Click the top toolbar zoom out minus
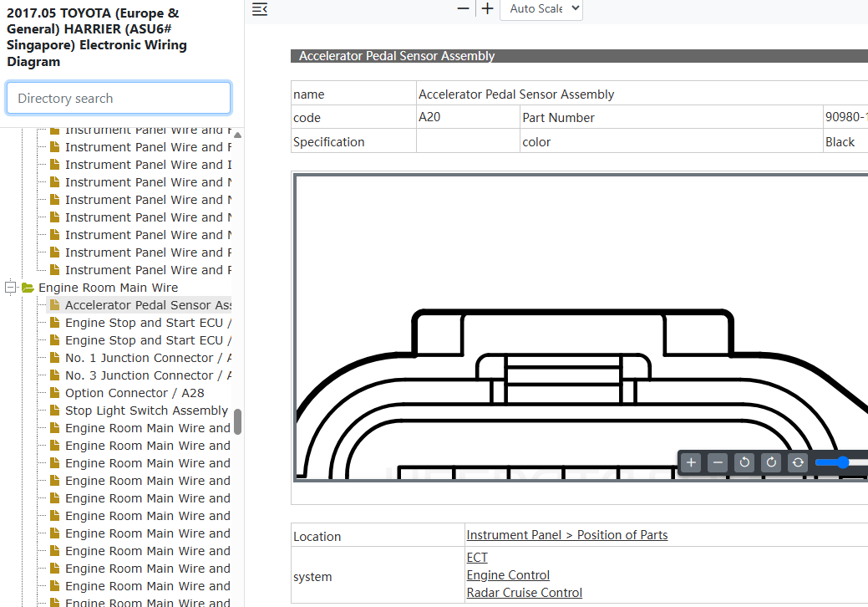This screenshot has height=607, width=868. click(x=464, y=9)
